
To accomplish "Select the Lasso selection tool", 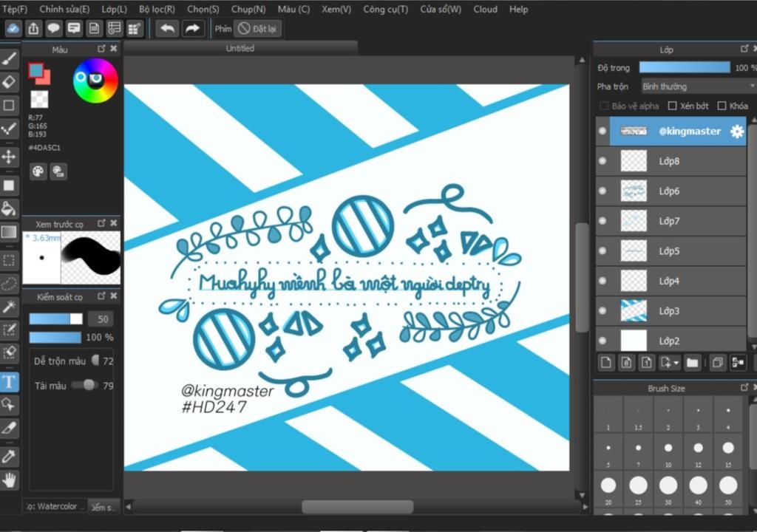I will [x=9, y=284].
